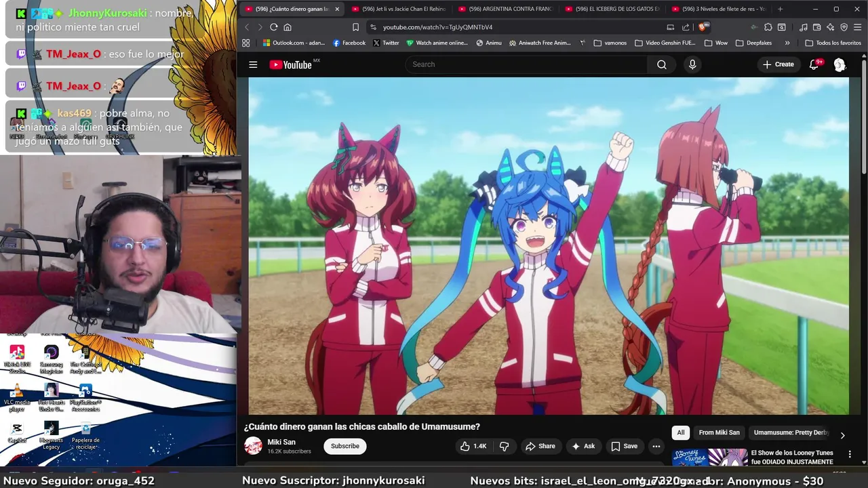The image size is (868, 488).
Task: Save the video with the Save button
Action: coord(624,446)
